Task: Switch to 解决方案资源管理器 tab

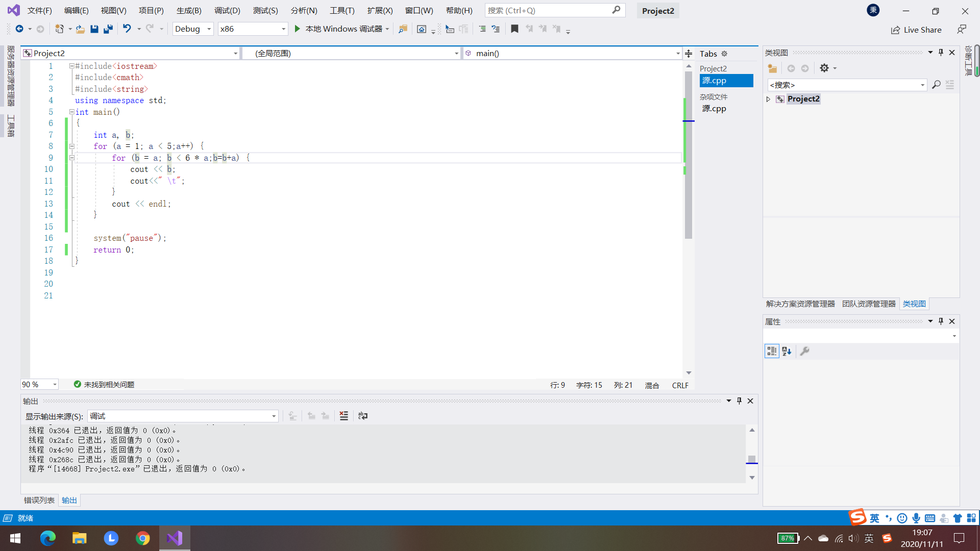Action: pos(800,304)
